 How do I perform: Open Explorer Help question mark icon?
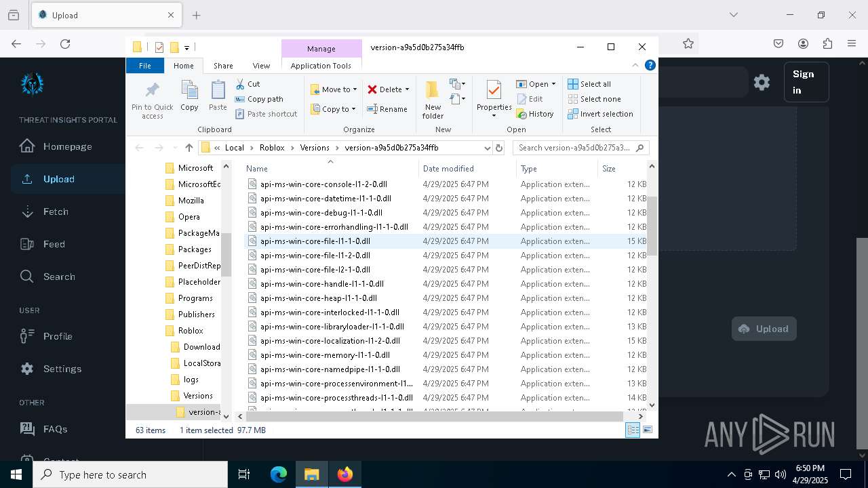(650, 66)
